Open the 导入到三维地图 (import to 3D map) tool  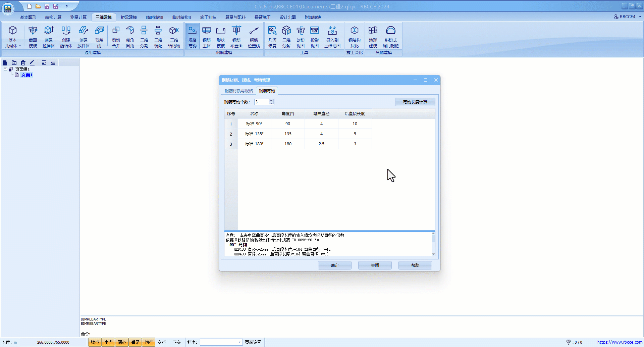[x=332, y=36]
